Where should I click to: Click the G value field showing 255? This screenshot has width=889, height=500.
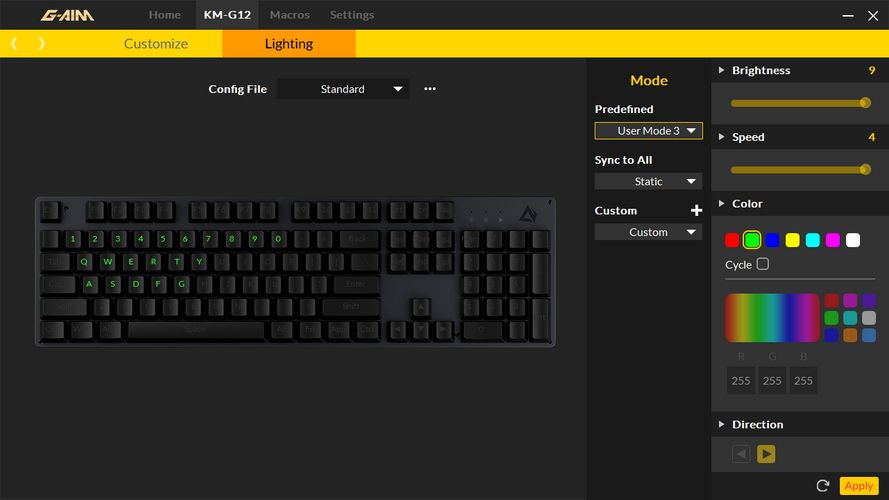tap(772, 381)
